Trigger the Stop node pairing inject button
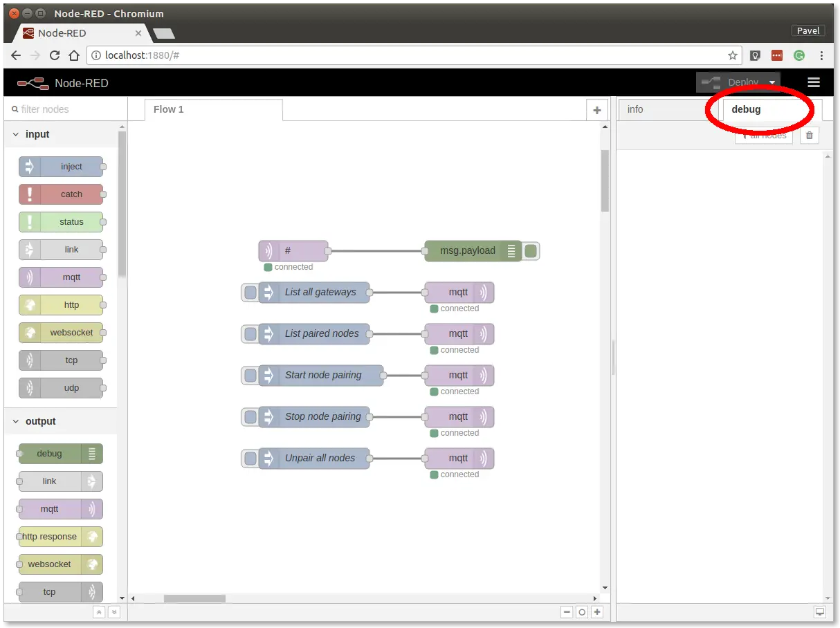840x628 pixels. click(250, 417)
